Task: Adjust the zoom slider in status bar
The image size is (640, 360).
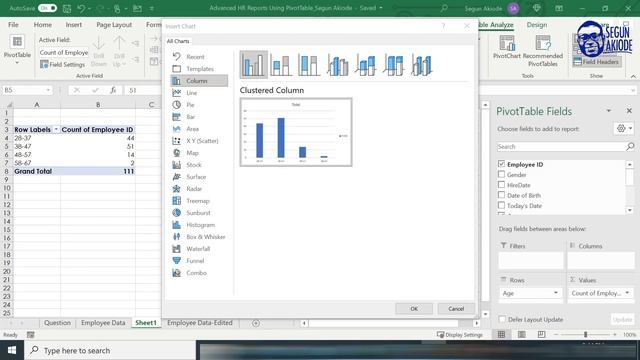Action: click(585, 335)
